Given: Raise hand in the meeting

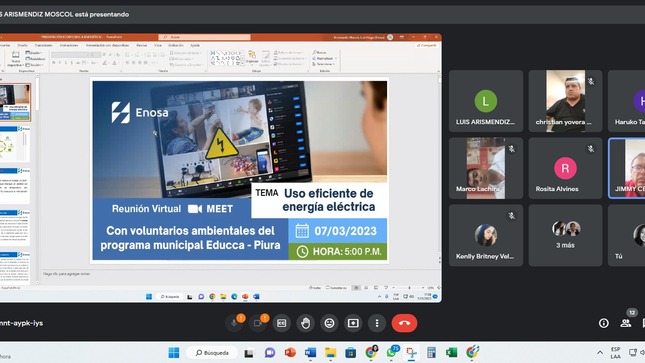Looking at the screenshot, I should point(305,323).
